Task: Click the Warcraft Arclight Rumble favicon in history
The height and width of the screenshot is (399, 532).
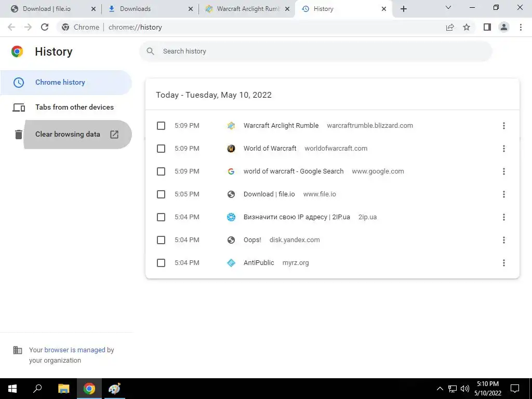Action: click(231, 126)
